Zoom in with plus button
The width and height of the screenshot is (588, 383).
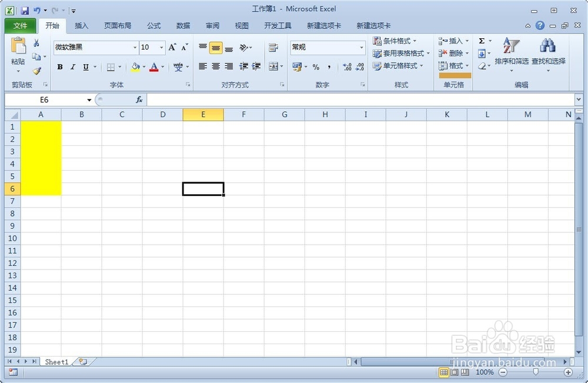568,372
